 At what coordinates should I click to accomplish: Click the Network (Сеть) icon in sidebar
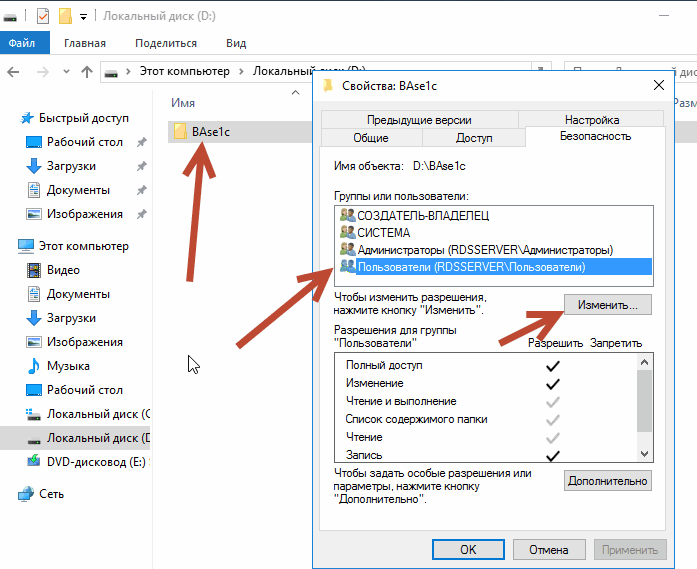pos(25,494)
